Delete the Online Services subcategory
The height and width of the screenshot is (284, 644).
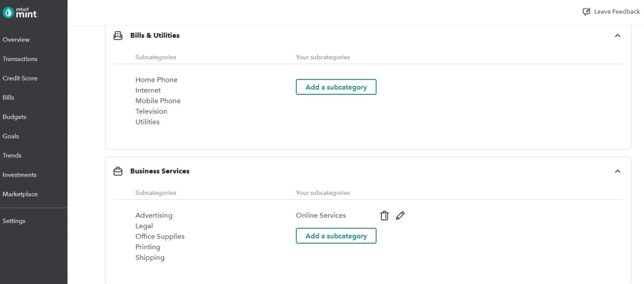[x=385, y=215]
